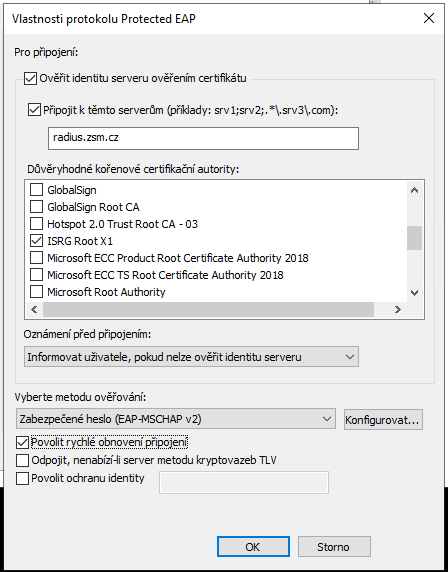
Task: Click the certificate list scroll up arrow
Action: [414, 190]
